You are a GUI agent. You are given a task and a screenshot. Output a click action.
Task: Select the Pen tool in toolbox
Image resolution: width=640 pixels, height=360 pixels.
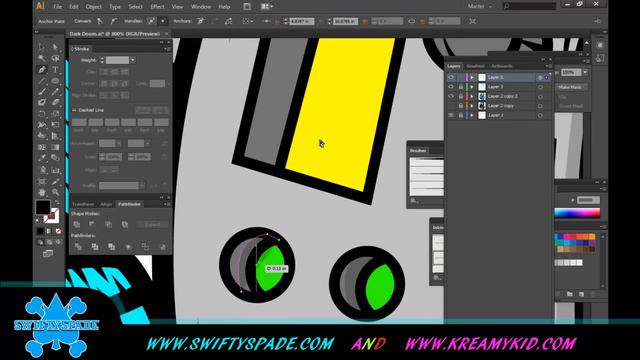(x=42, y=70)
